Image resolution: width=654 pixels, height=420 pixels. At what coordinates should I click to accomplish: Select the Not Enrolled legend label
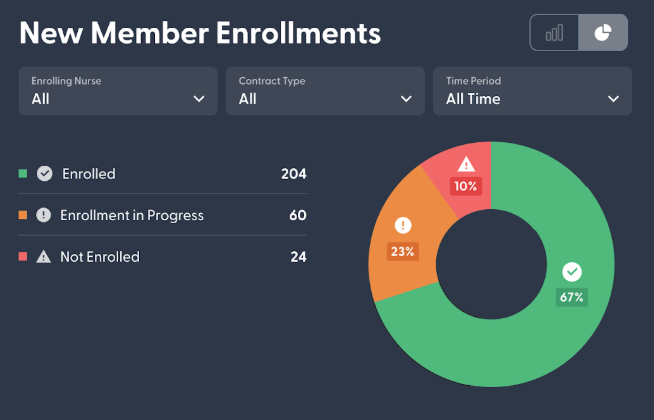point(100,257)
